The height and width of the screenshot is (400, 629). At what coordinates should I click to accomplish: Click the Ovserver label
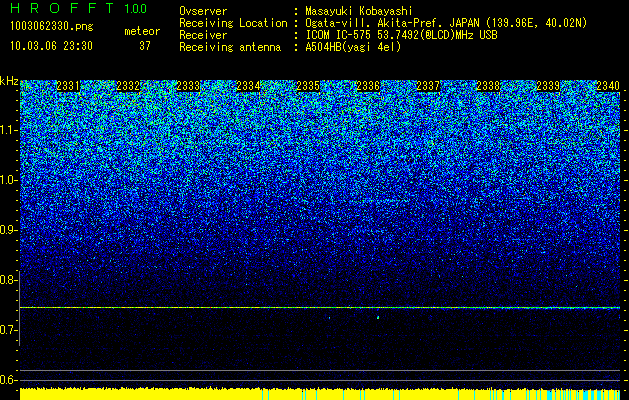tap(203, 11)
